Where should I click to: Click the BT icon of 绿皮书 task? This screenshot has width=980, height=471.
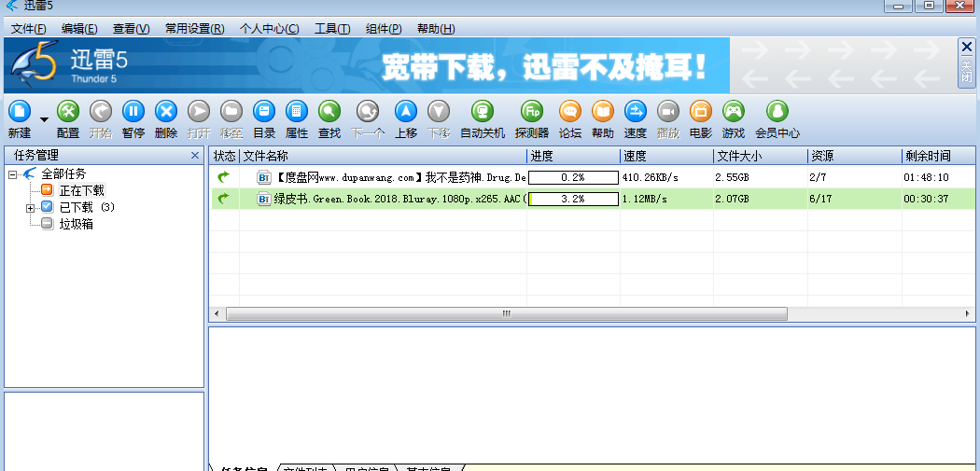coord(264,200)
